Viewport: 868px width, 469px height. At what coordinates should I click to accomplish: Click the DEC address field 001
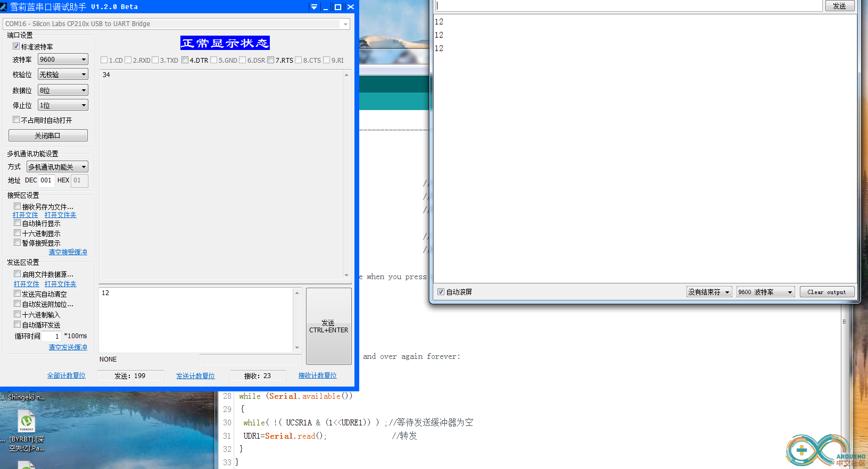(47, 180)
